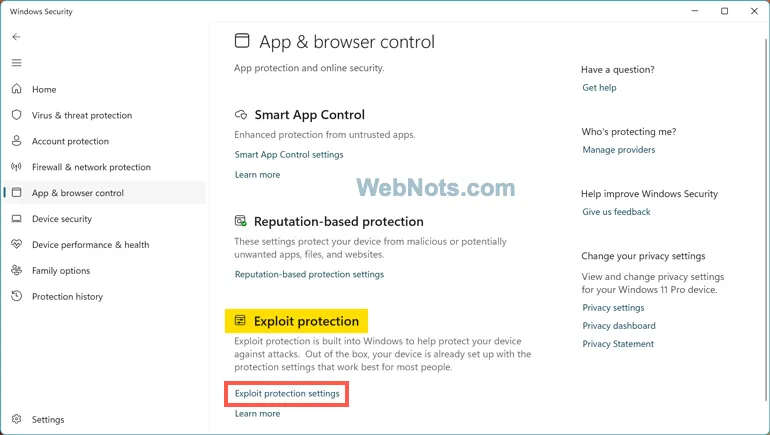This screenshot has height=435, width=770.
Task: Click the back arrow icon
Action: (x=16, y=37)
